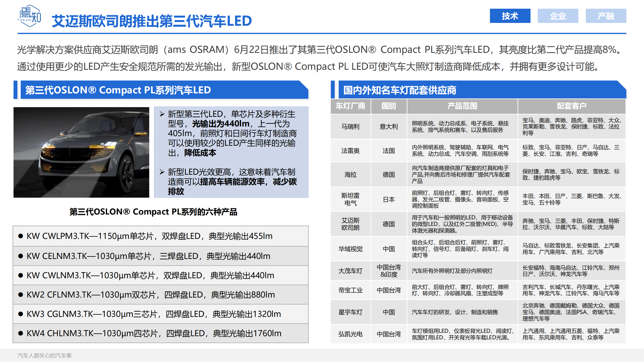Click the 意大利 country cell
The width and height of the screenshot is (644, 362).
[389, 127]
